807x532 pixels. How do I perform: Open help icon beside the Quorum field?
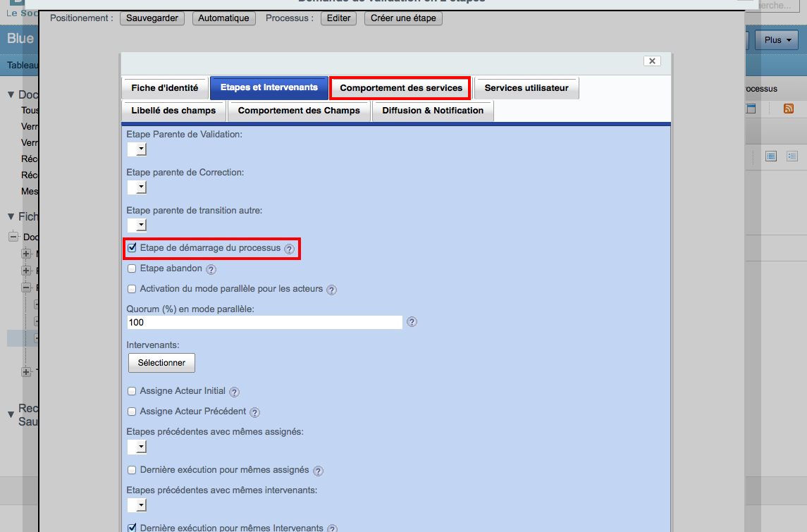tap(412, 322)
